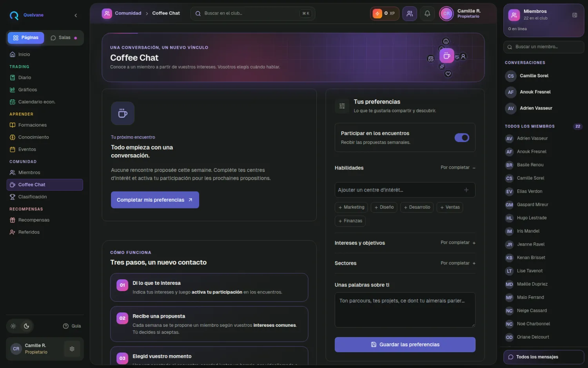
Task: Open Todos los mensajes
Action: click(544, 357)
